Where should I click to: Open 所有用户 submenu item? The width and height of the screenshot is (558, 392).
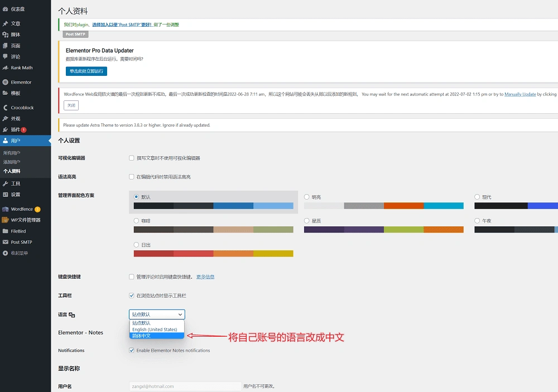click(12, 153)
